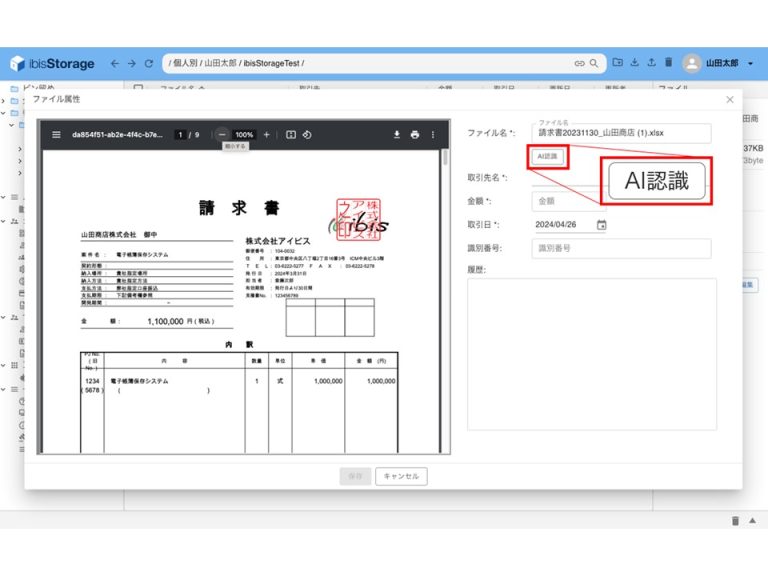The image size is (768, 576).
Task: Click the ファイル名 text field
Action: [620, 133]
